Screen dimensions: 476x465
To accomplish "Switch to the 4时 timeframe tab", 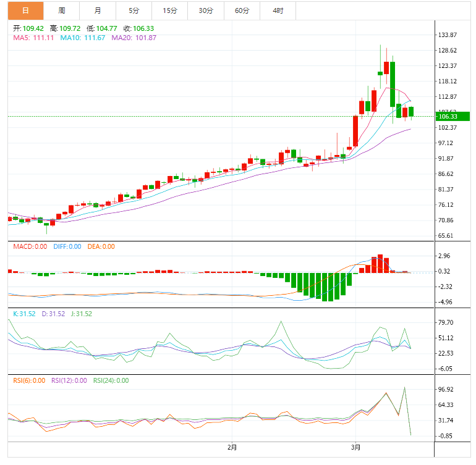I will (278, 10).
